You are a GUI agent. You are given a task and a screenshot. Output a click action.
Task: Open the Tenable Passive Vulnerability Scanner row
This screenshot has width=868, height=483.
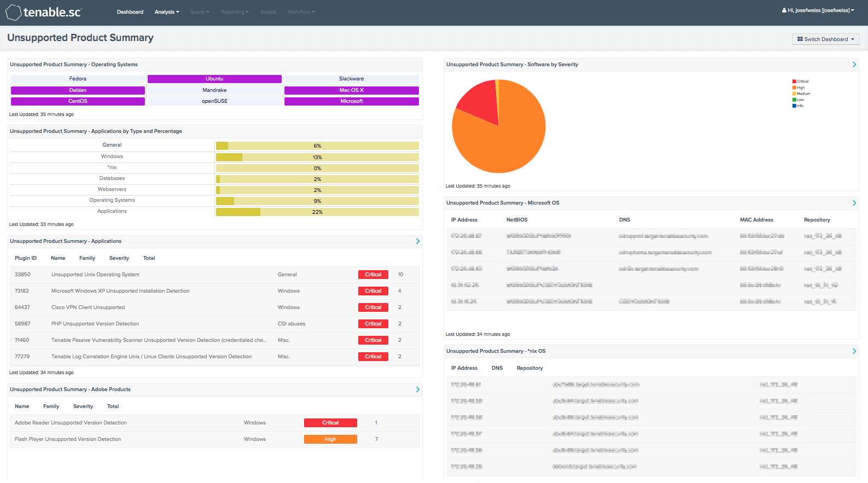point(214,340)
